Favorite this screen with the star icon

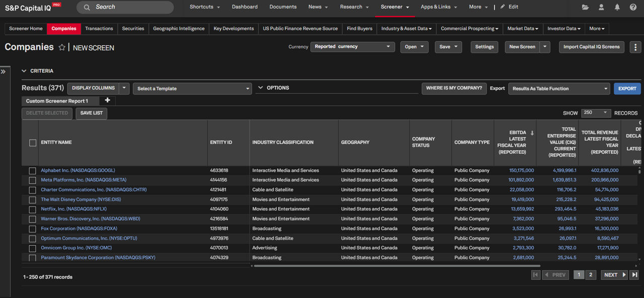click(x=62, y=47)
